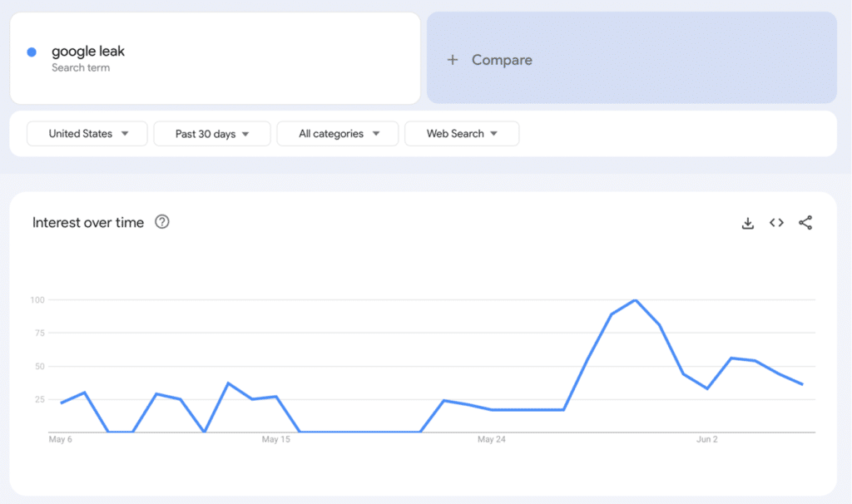Select the google leak search term card
This screenshot has width=852, height=504.
[x=215, y=57]
